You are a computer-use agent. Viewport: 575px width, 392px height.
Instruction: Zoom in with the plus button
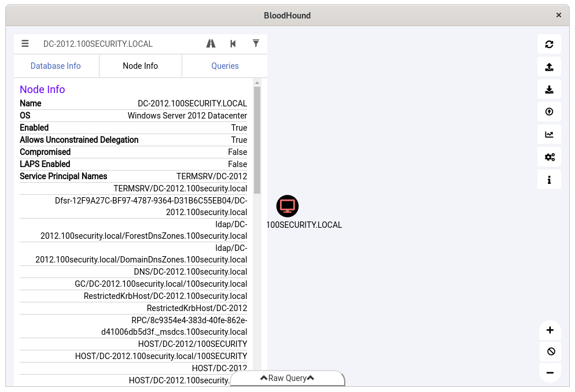pyautogui.click(x=550, y=330)
